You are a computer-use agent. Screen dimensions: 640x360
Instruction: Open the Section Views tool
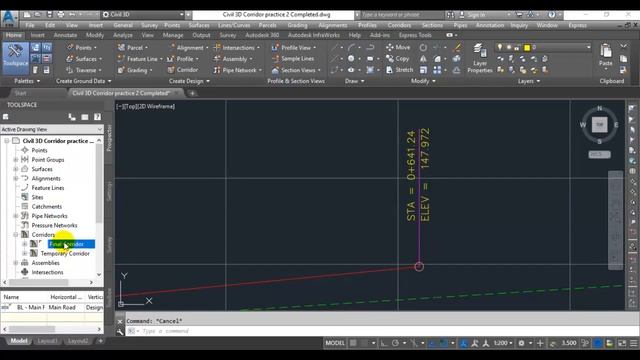(x=296, y=70)
